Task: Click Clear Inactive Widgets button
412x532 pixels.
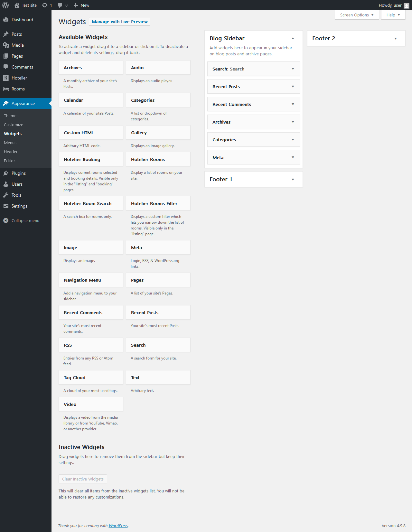Action: pyautogui.click(x=83, y=479)
